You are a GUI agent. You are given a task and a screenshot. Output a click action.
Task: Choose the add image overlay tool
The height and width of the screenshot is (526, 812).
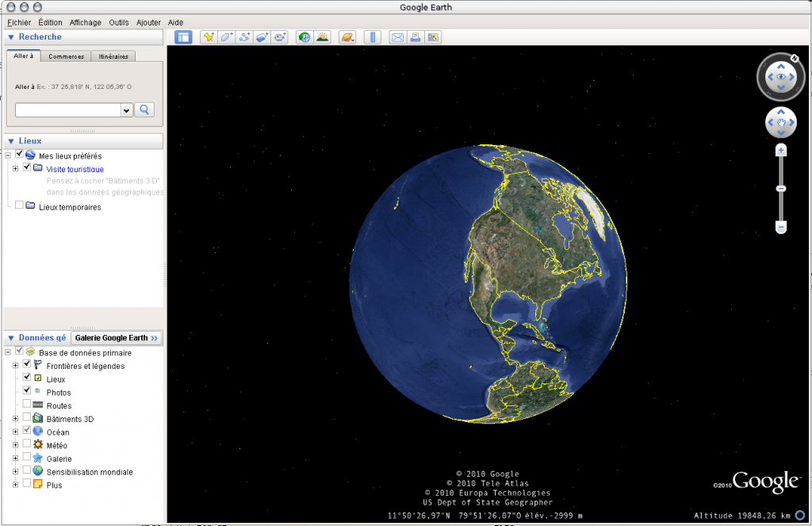(x=262, y=37)
